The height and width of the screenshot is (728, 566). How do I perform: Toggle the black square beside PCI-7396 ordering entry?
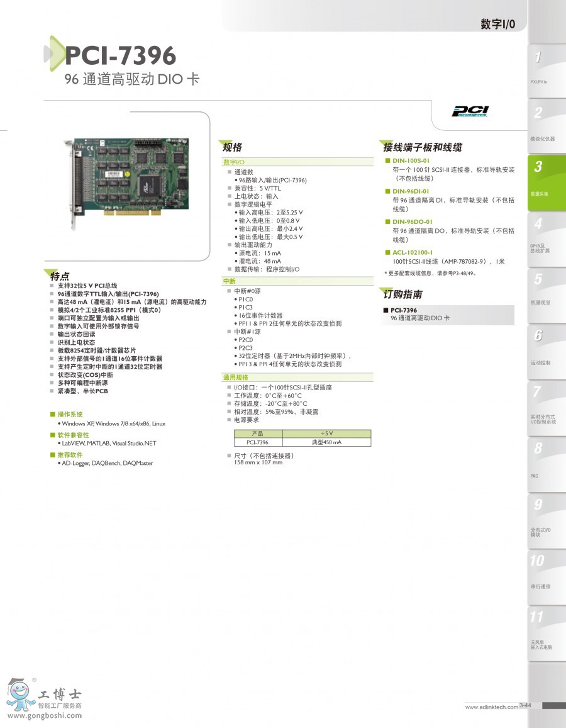(386, 310)
